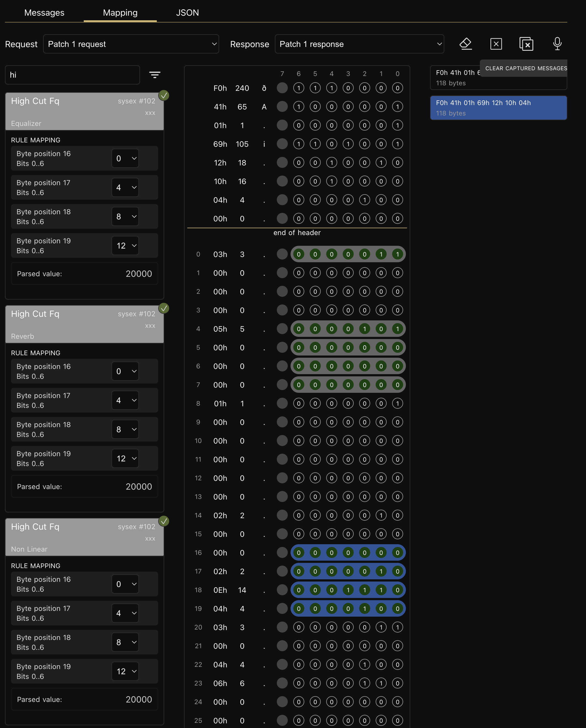586x728 pixels.
Task: Click the eraser icon in the toolbar
Action: [465, 44]
